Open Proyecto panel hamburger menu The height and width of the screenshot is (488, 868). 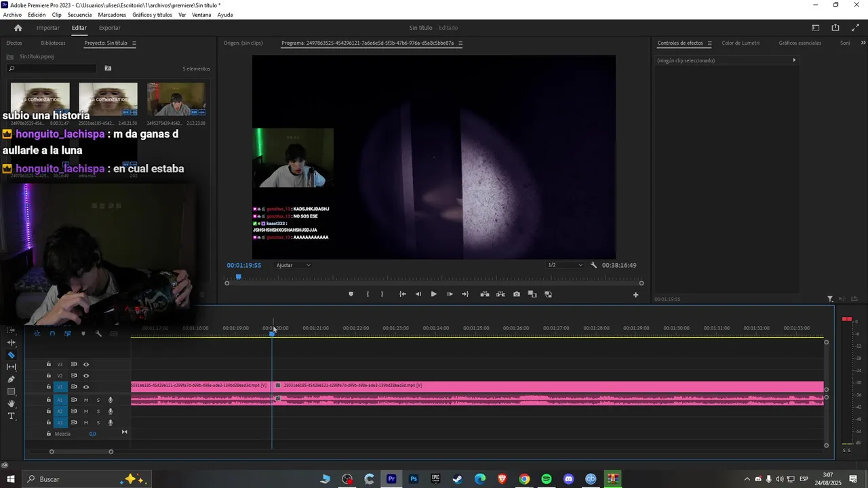[x=134, y=43]
